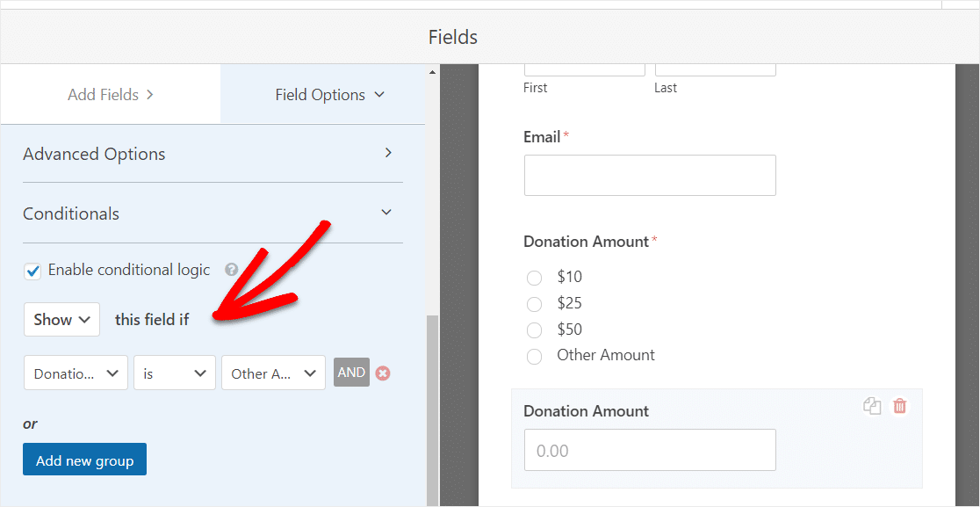Open the Donation field selector dropdown
Screen dimensions: 980x507
pyautogui.click(x=76, y=373)
